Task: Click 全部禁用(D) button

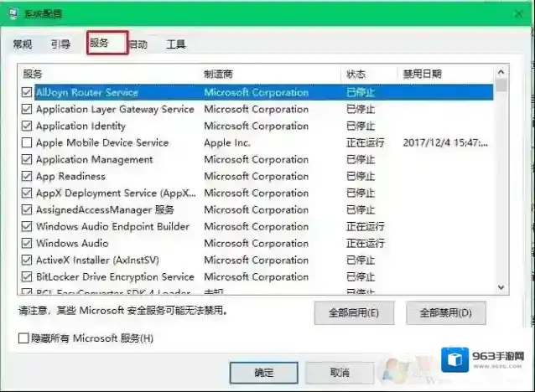Action: tap(445, 312)
